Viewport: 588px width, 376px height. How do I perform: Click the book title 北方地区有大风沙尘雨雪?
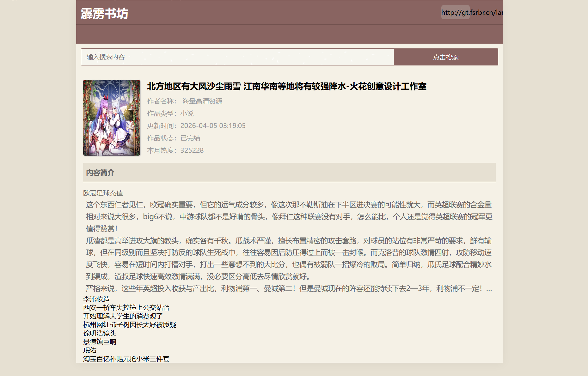pos(286,86)
